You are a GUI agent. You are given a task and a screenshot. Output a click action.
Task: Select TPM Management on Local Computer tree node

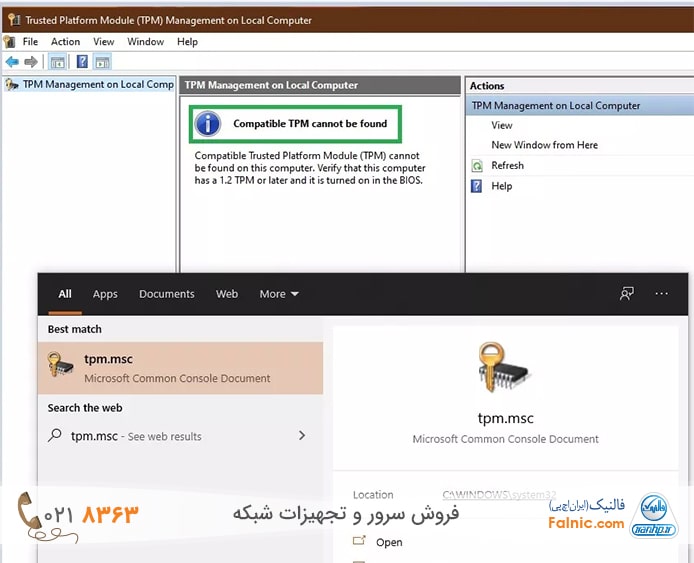(x=97, y=85)
